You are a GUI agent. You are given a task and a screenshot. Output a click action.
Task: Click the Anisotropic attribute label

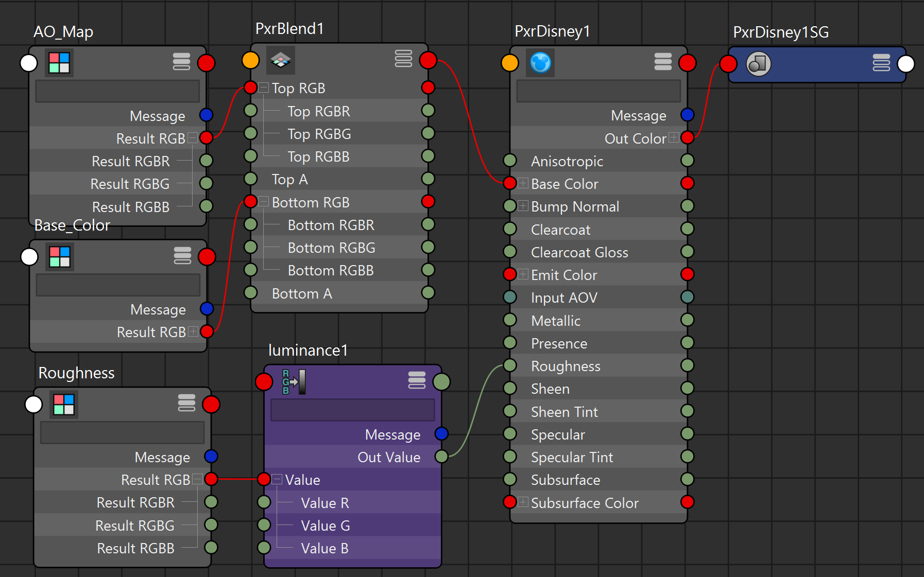[567, 161]
